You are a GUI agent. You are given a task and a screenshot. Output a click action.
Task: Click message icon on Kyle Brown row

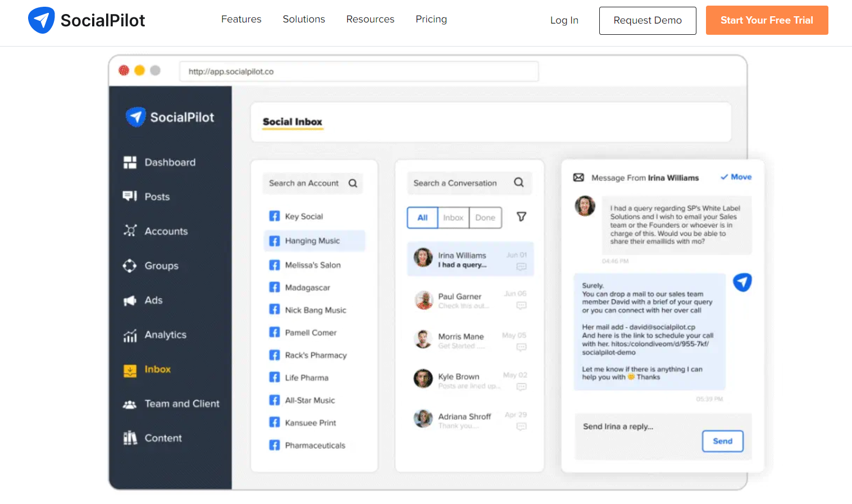521,387
